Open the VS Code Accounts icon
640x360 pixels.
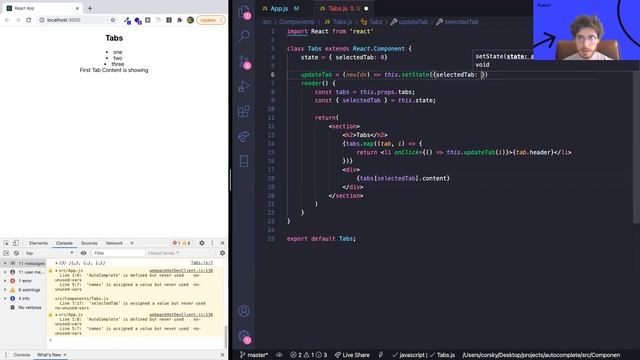pos(244,311)
